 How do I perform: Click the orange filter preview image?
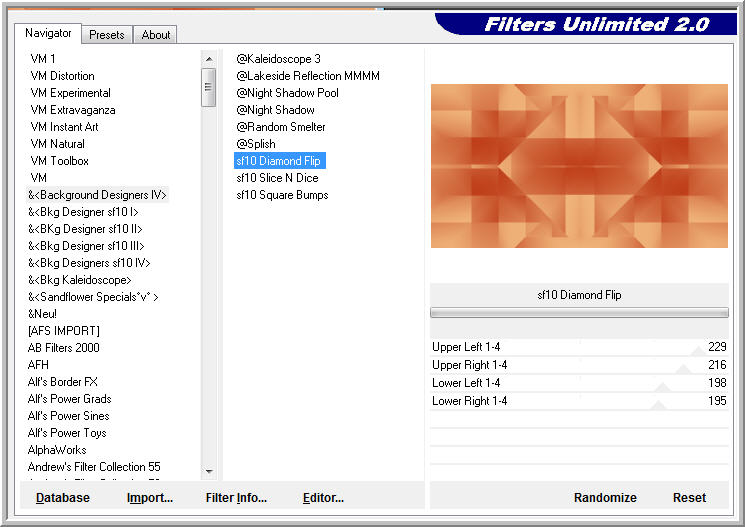pos(579,166)
